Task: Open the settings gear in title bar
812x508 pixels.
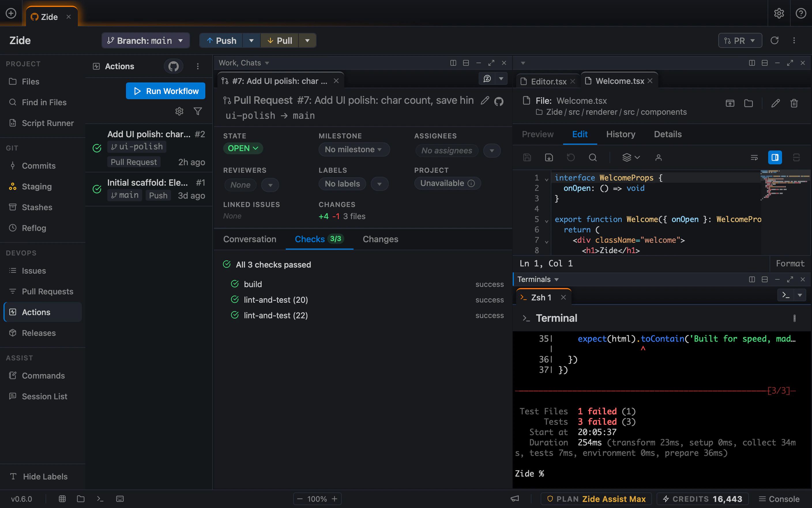Action: tap(779, 13)
